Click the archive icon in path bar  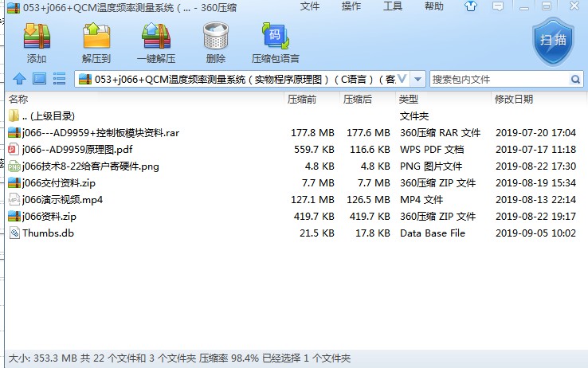click(85, 80)
